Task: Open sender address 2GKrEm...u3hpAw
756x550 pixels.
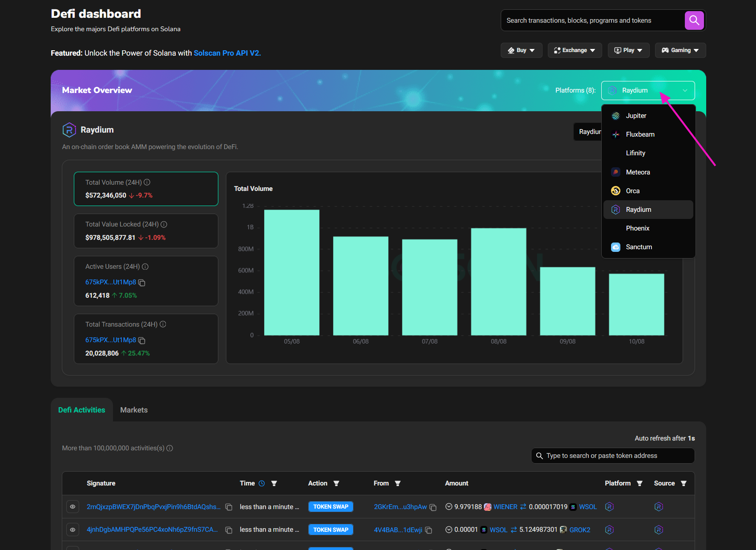Action: click(400, 507)
